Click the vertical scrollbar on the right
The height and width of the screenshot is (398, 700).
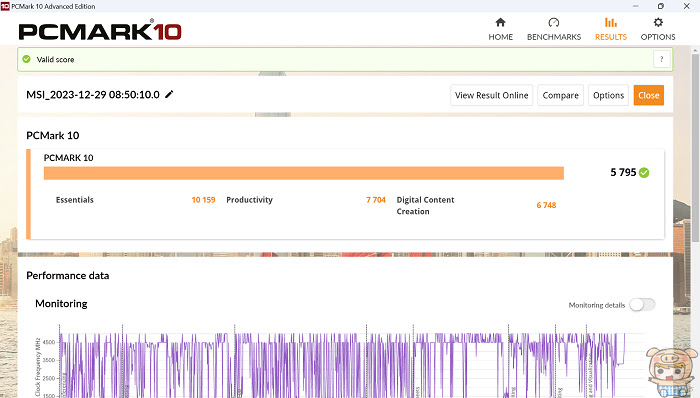pos(696,147)
